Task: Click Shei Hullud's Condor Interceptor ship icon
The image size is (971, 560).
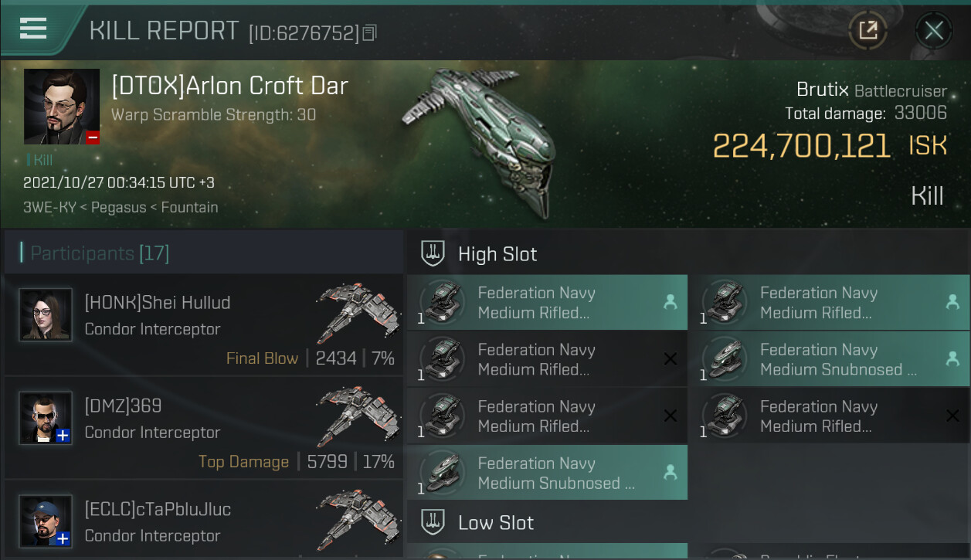Action: coord(358,313)
